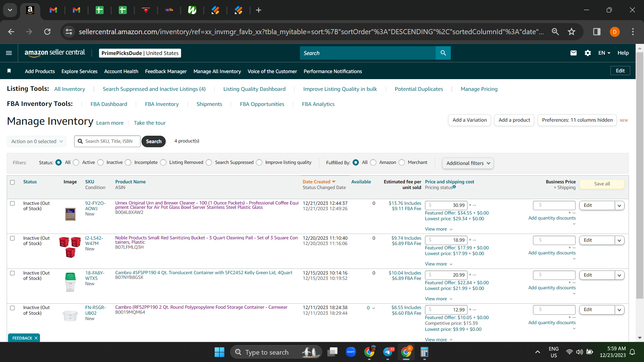
Task: Click the taskbar volume icon
Action: tap(579, 352)
